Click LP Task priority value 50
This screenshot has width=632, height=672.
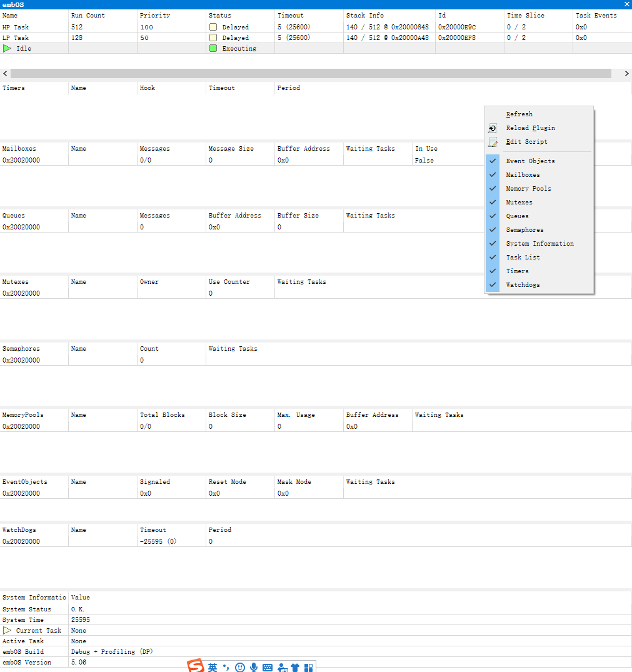point(144,38)
